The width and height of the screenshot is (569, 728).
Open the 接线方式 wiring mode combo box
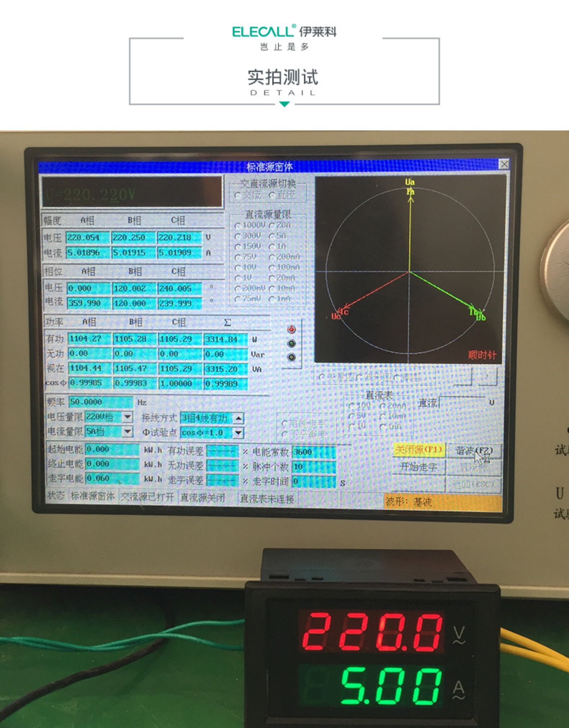tap(238, 418)
